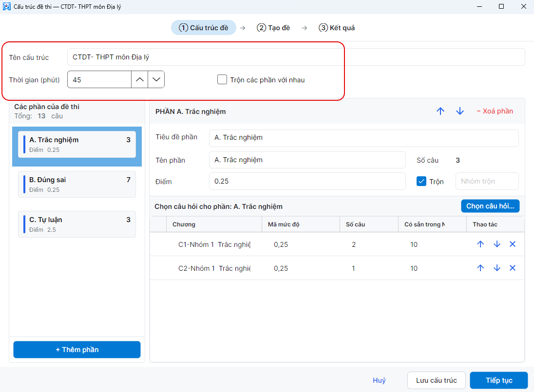Click the Tổng: 13 câu summary text

(x=38, y=116)
